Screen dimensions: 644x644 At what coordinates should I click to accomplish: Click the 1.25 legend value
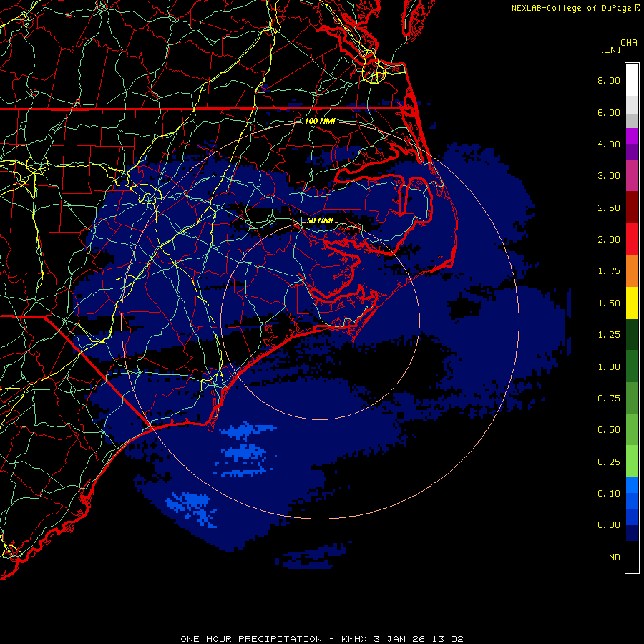[x=609, y=335]
